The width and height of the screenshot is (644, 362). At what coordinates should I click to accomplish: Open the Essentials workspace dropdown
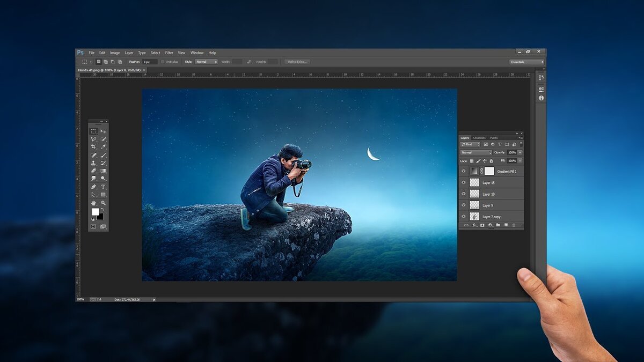coord(526,62)
